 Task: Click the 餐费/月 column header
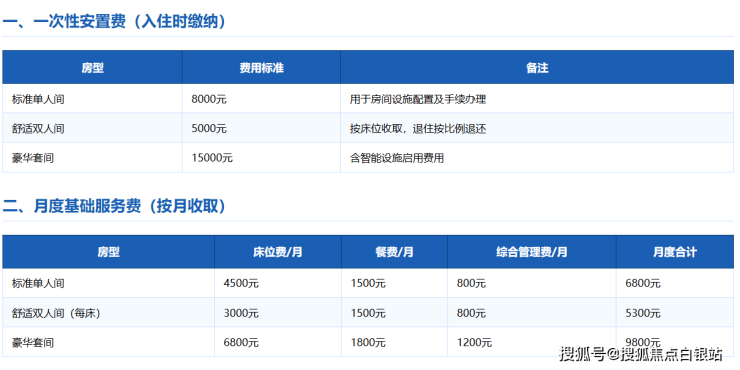click(395, 252)
